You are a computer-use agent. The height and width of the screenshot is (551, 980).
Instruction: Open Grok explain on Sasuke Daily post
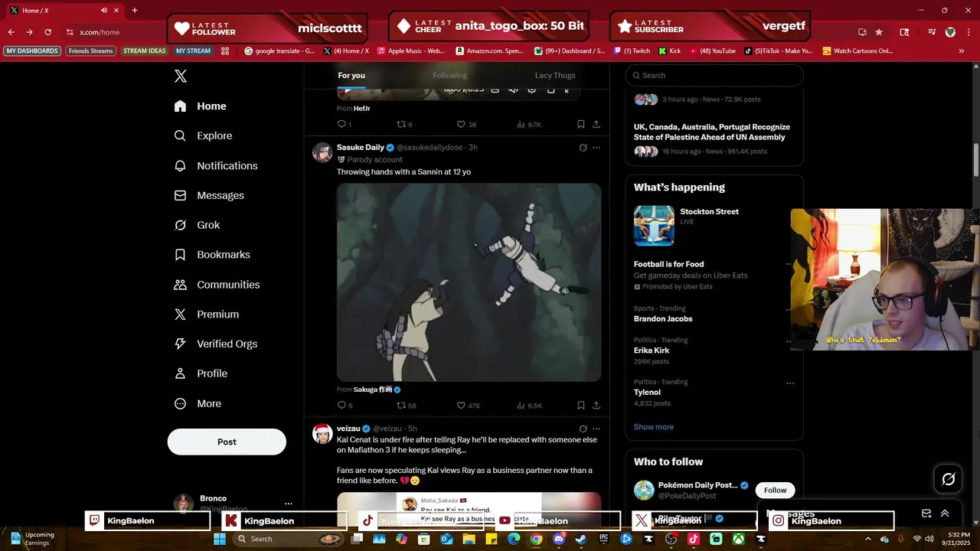tap(583, 148)
